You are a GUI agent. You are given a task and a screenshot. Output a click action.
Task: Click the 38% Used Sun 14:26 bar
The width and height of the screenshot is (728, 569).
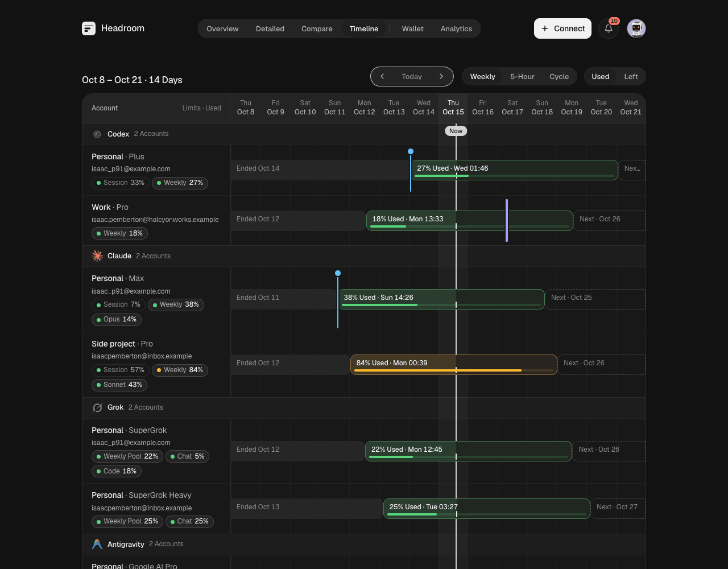(x=441, y=299)
